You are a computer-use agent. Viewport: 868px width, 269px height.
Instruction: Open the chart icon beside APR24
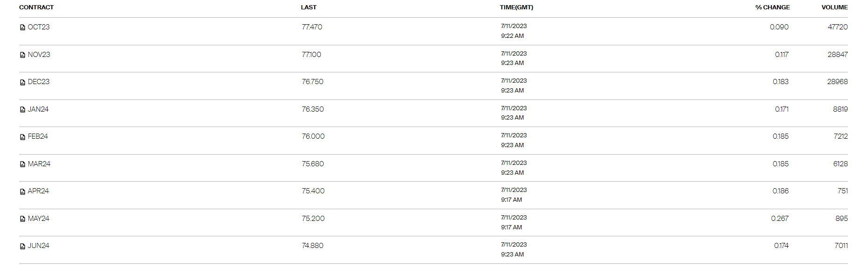tap(22, 191)
